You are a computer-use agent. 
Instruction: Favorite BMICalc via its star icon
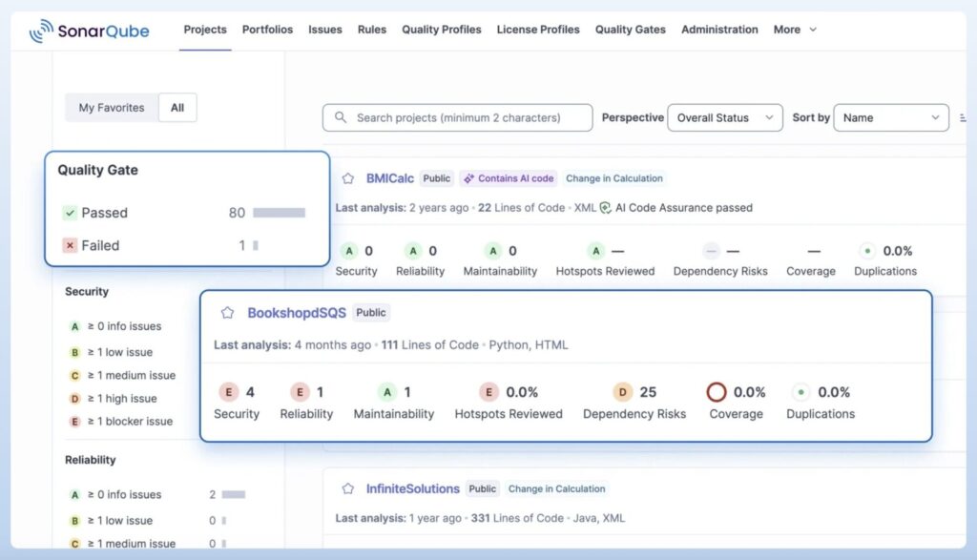point(348,177)
